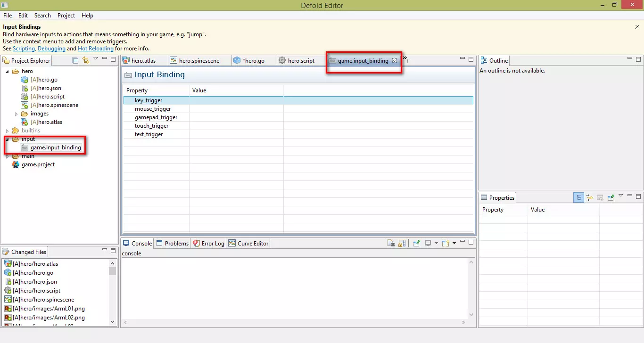Close the blue info banner
Image resolution: width=644 pixels, height=343 pixels.
[637, 27]
